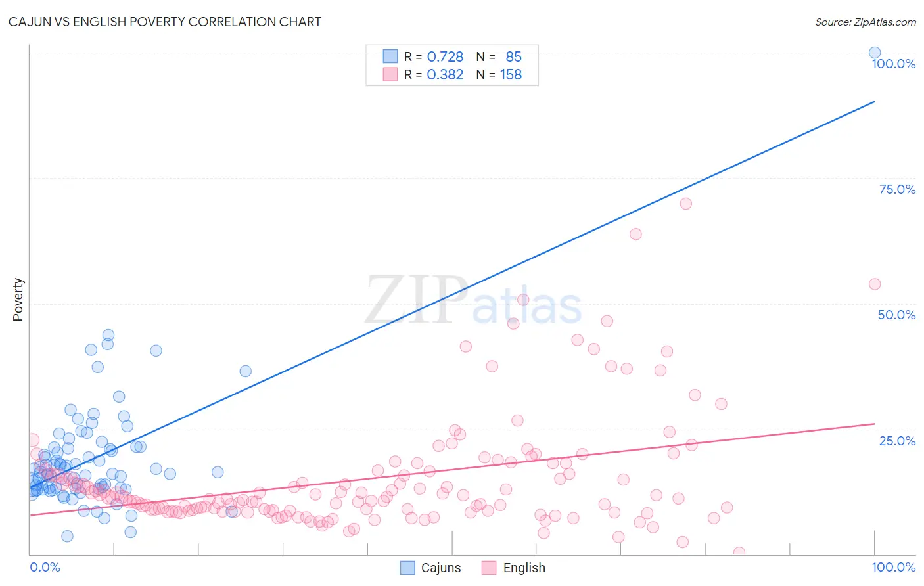Toggle the English legend label
Image resolution: width=924 pixels, height=586 pixels.
(524, 568)
